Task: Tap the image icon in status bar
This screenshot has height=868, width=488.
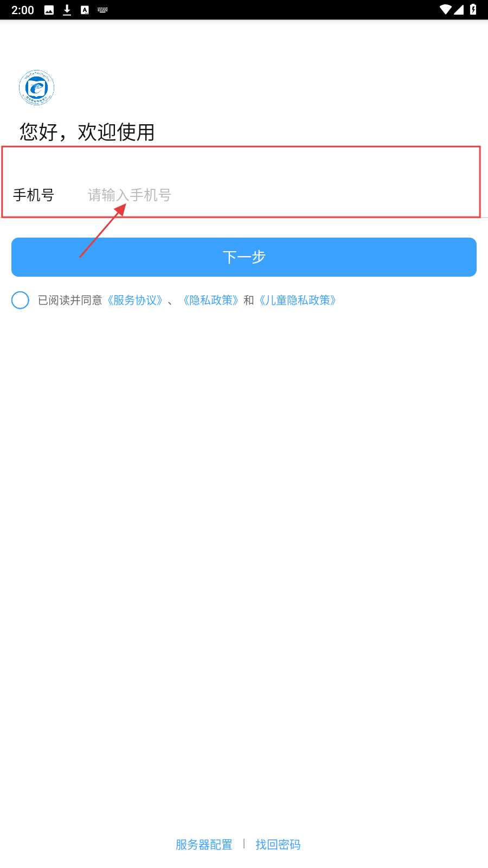Action: [49, 10]
